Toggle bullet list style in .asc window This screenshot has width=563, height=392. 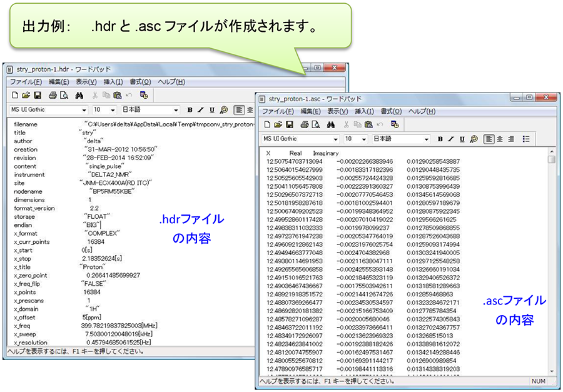pyautogui.click(x=526, y=139)
